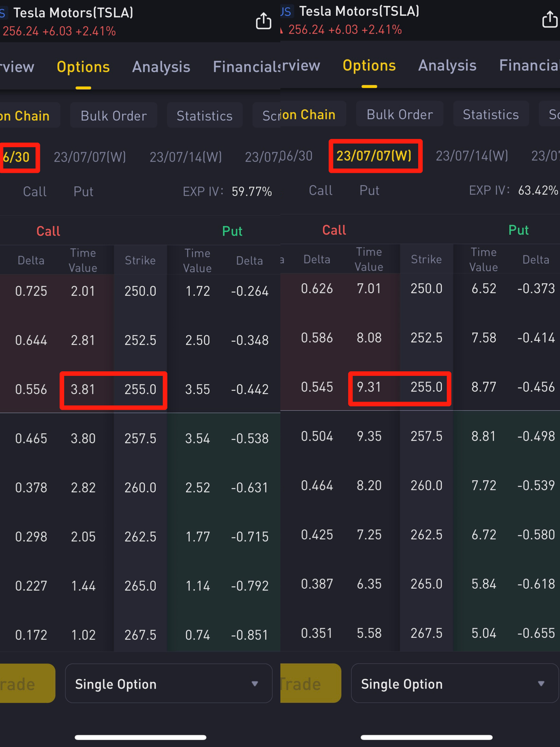
Task: Tap the share icon in the right screenshot
Action: (x=549, y=20)
